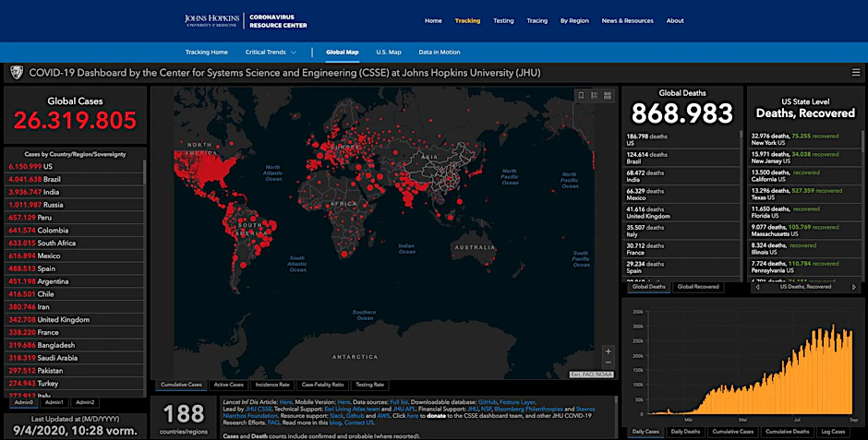Open the hamburger menu on dashboard header
Image resolution: width=868 pixels, height=440 pixels.
[x=856, y=73]
